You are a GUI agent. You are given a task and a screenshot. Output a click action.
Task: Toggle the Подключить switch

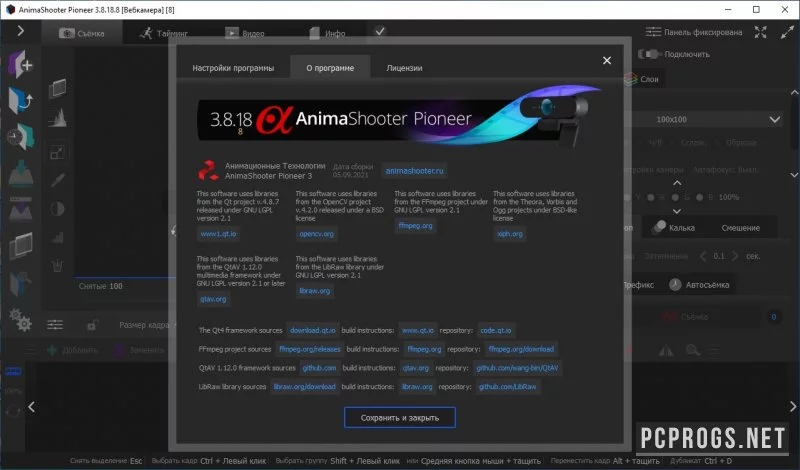click(x=649, y=54)
